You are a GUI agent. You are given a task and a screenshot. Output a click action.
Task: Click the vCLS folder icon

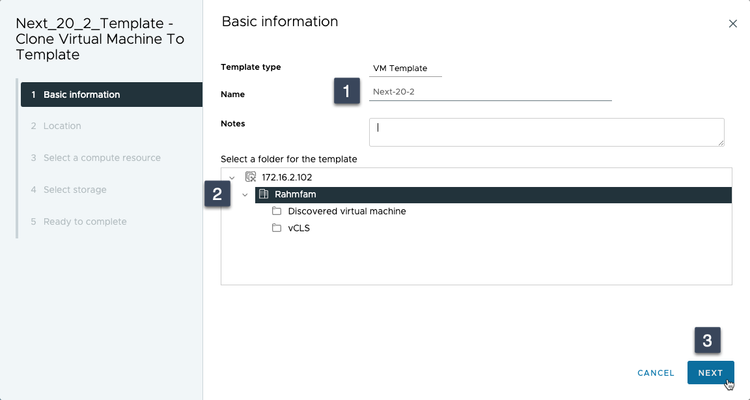click(x=277, y=228)
